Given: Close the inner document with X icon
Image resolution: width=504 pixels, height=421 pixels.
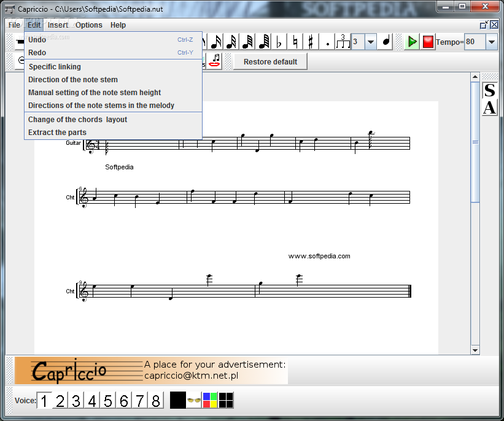Looking at the screenshot, I should [494, 25].
